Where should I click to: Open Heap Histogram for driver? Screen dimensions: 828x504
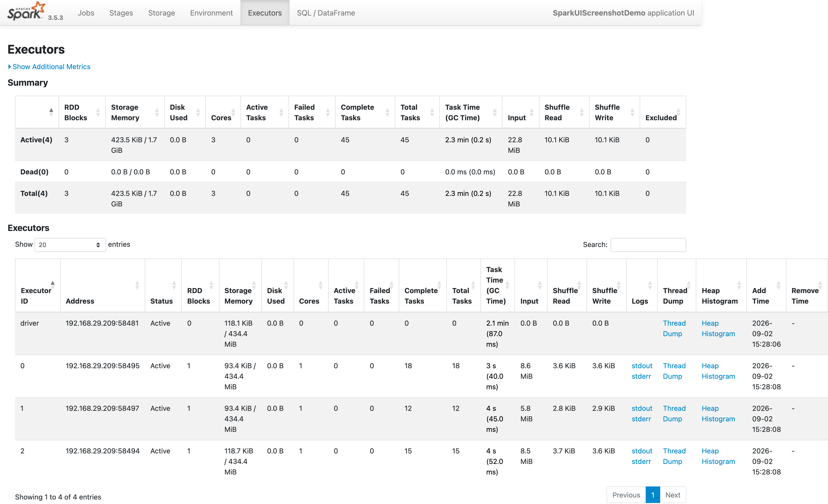(x=718, y=328)
